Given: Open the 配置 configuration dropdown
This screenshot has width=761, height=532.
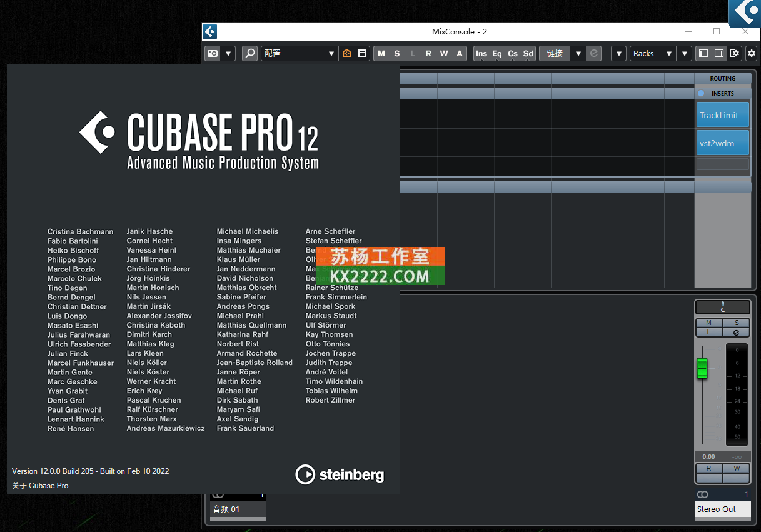Looking at the screenshot, I should 299,54.
